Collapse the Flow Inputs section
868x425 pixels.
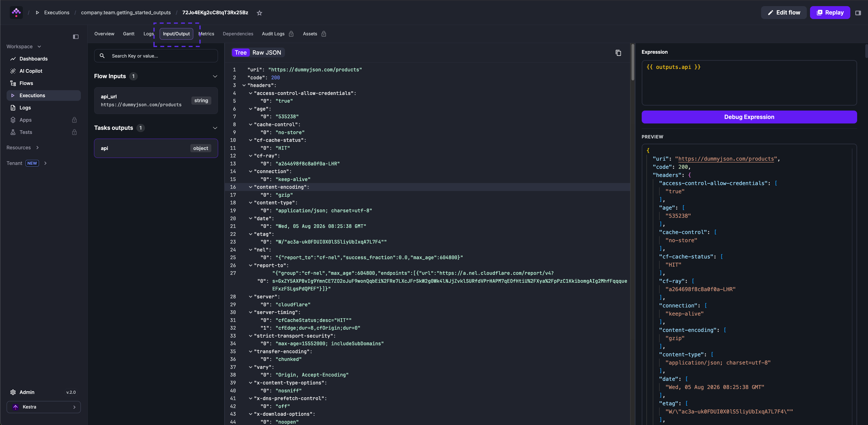click(x=215, y=76)
